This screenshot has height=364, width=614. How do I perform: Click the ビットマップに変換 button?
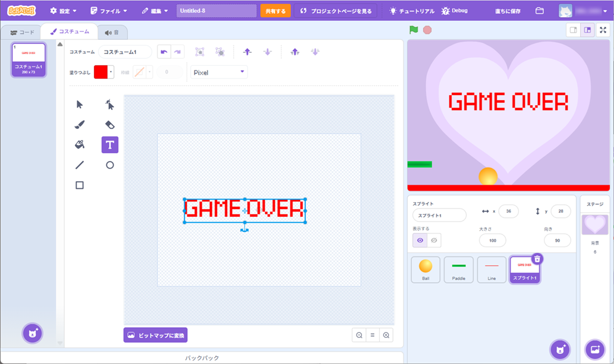(156, 335)
